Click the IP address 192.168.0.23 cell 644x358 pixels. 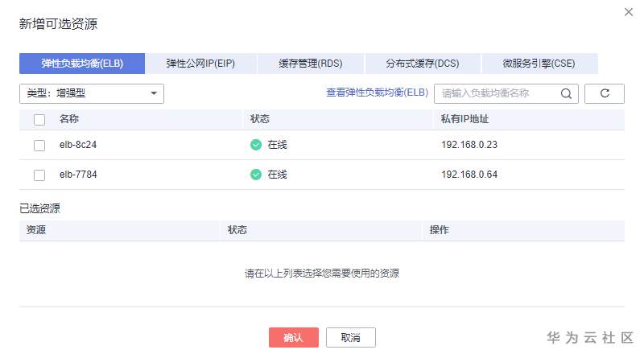pos(469,145)
